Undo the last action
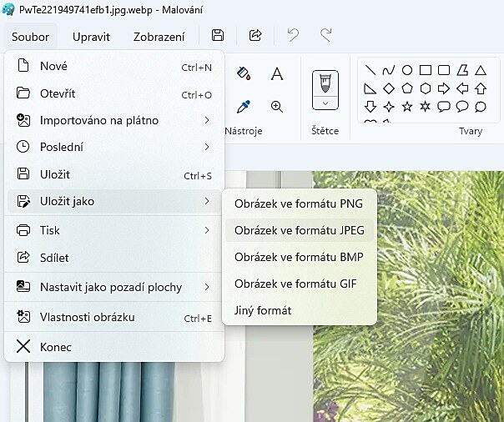Image resolution: width=504 pixels, height=422 pixels. 293,36
